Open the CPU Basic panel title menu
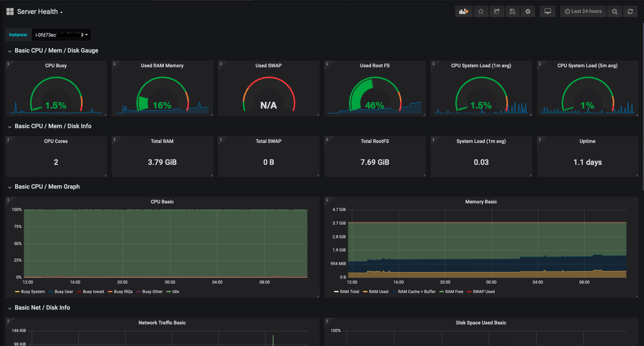 (x=162, y=202)
